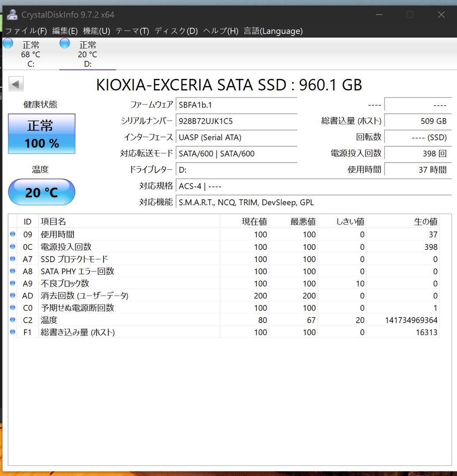Click status dot of row C0 予期せぬ電源断回数
Viewport: 457px width, 476px height.
(x=12, y=307)
